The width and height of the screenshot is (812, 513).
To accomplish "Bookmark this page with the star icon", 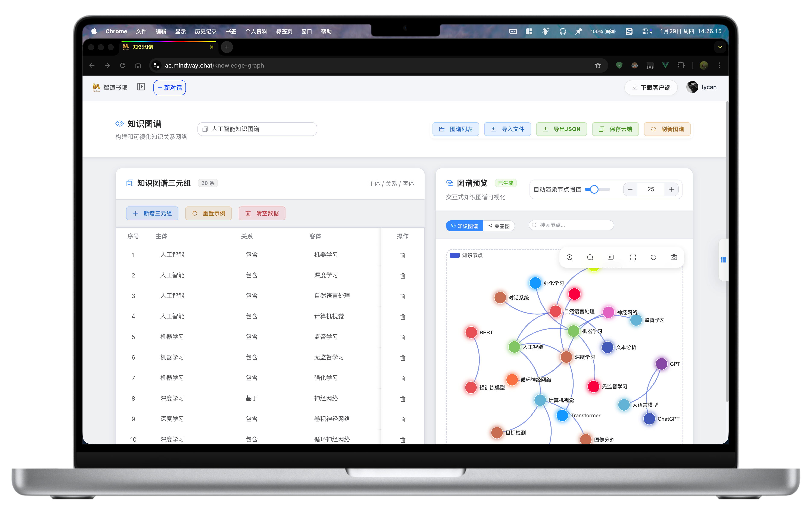I will click(x=598, y=65).
